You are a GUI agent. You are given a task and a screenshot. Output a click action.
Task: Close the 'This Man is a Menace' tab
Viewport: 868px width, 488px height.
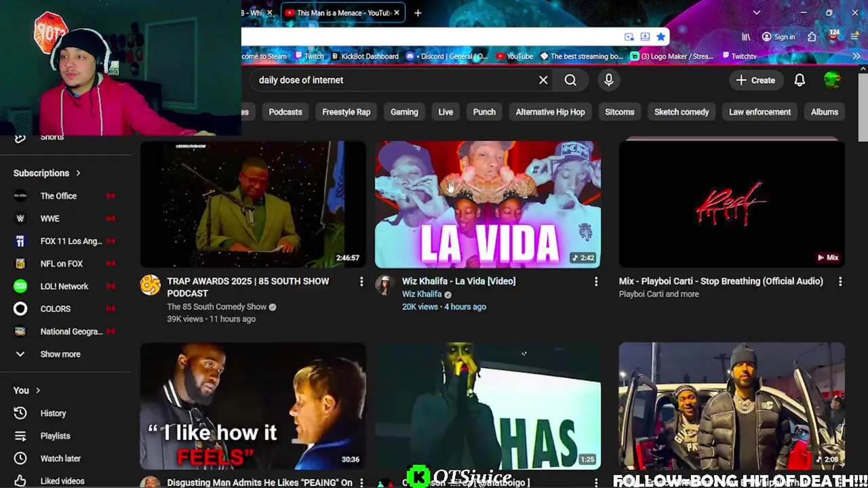[x=397, y=13]
